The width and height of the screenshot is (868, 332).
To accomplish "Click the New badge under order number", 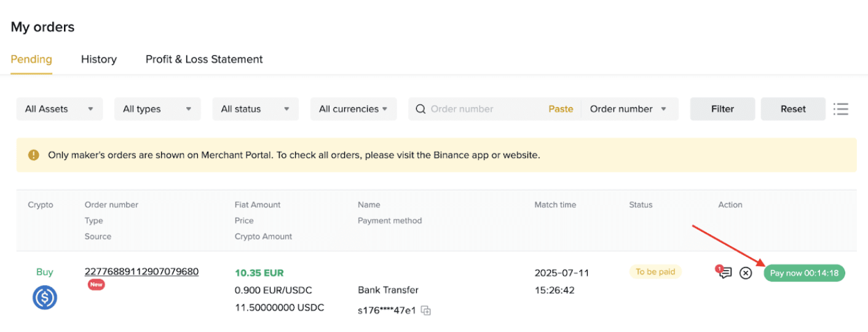I will [x=97, y=285].
